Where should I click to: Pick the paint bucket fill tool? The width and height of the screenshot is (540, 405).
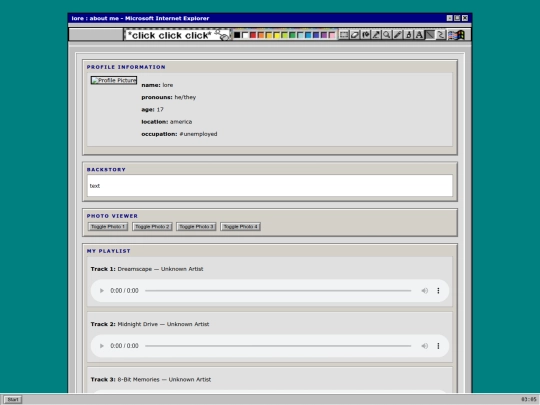click(x=365, y=35)
